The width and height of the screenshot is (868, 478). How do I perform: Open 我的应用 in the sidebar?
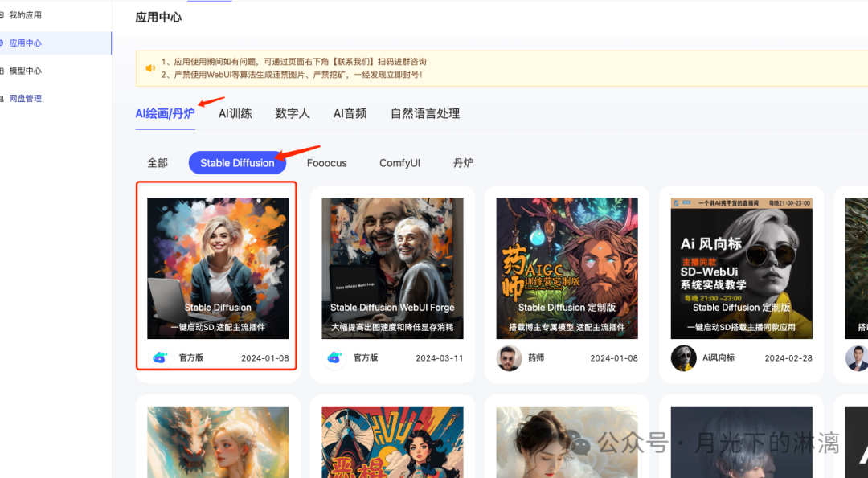tap(25, 15)
